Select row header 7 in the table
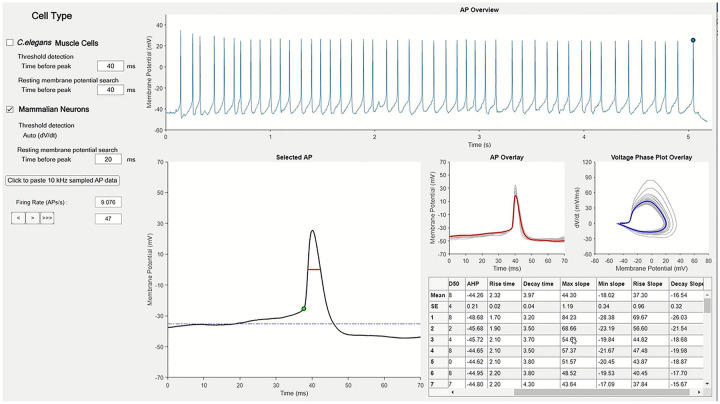This screenshot has height=404, width=720. pyautogui.click(x=438, y=384)
